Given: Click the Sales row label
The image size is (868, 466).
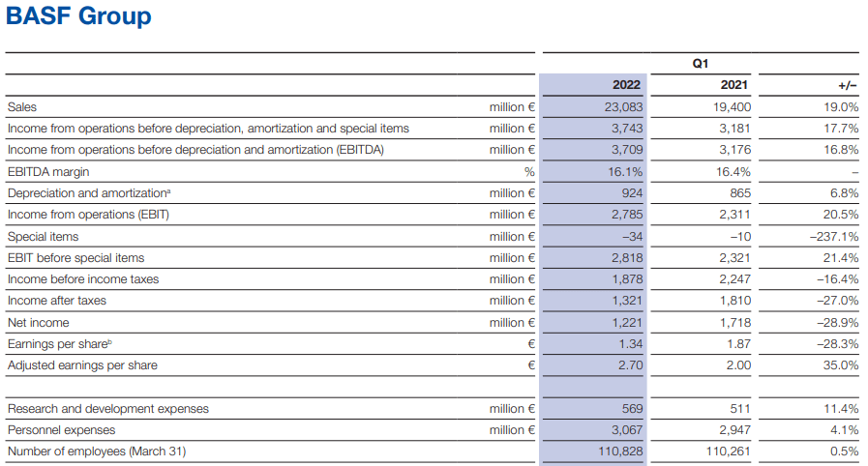Looking at the screenshot, I should [22, 107].
